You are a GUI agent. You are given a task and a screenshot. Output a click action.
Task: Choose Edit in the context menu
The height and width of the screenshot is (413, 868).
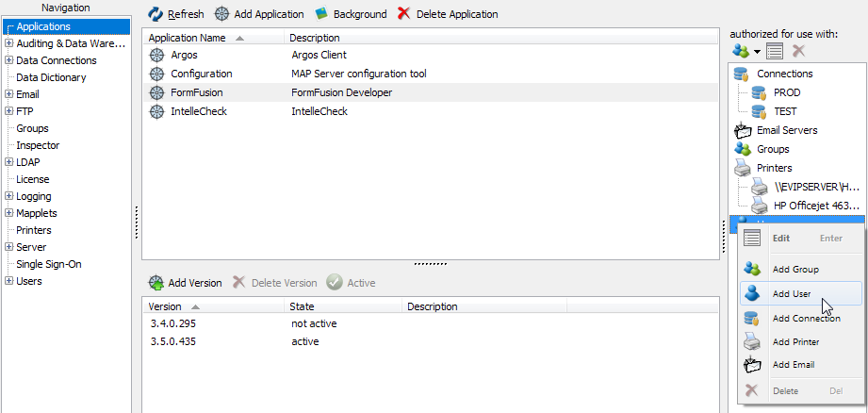pyautogui.click(x=800, y=238)
